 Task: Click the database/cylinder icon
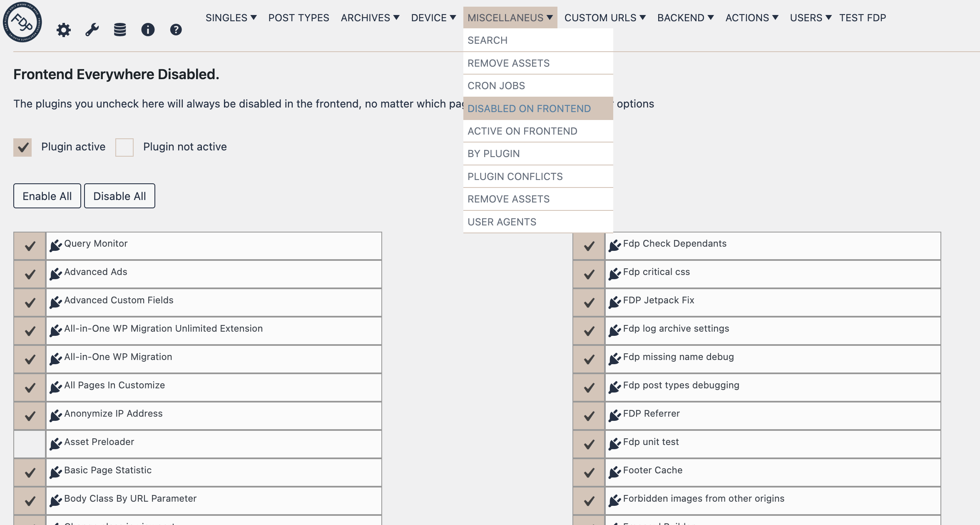point(119,30)
